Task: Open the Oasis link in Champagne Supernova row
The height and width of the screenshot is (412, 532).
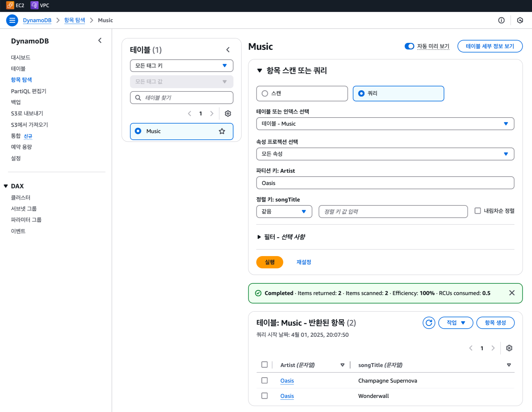Action: [x=287, y=381]
